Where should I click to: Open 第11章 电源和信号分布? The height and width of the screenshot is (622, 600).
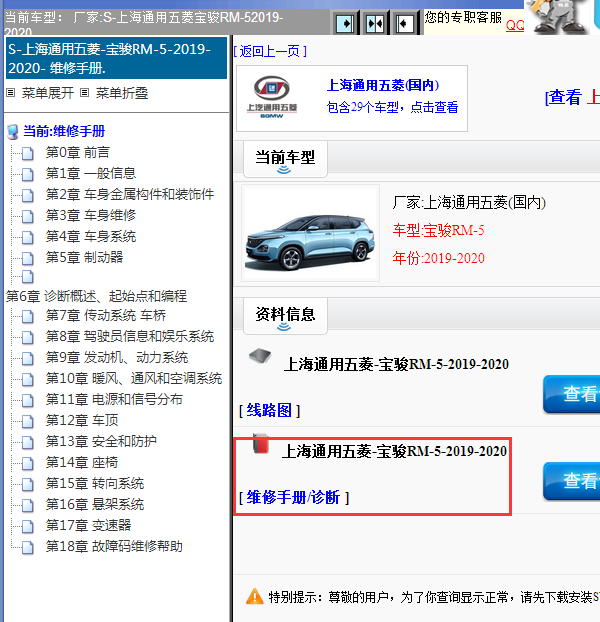(114, 399)
